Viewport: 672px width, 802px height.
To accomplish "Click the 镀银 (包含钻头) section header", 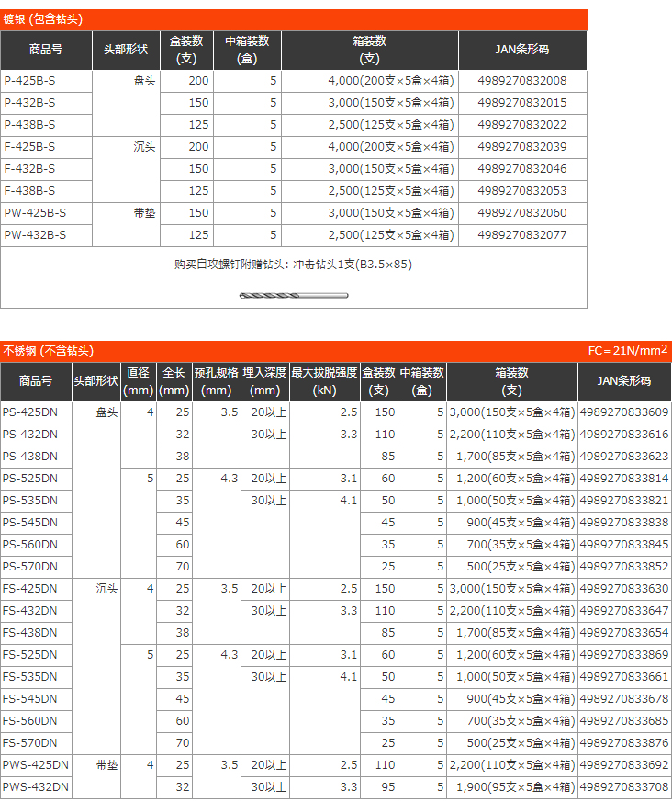I will coord(41,18).
